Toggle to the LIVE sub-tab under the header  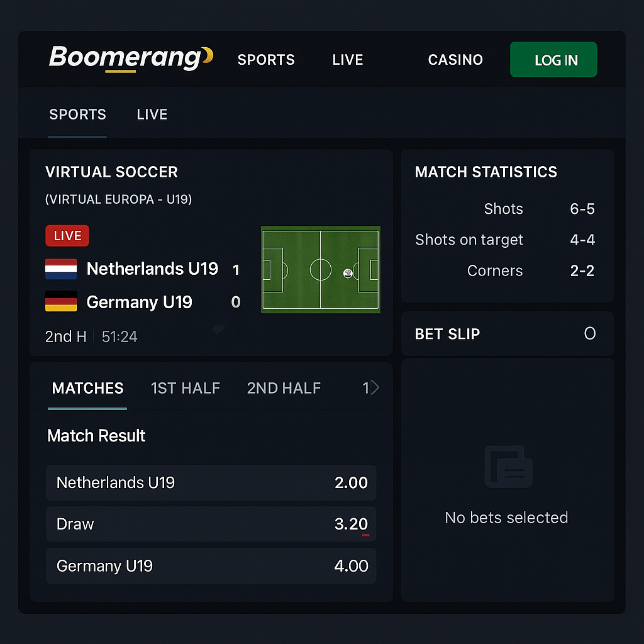151,114
